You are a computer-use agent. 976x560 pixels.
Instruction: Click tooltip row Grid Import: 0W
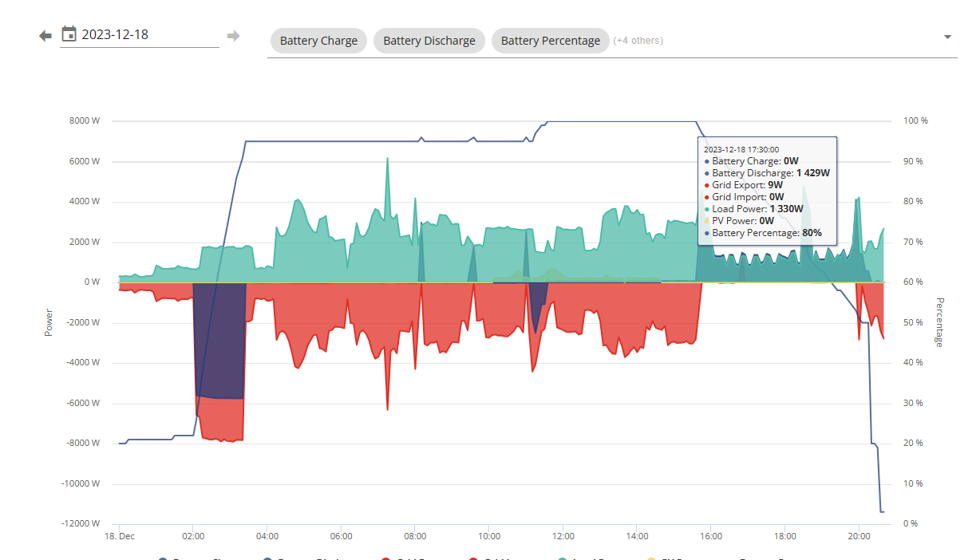pyautogui.click(x=744, y=197)
